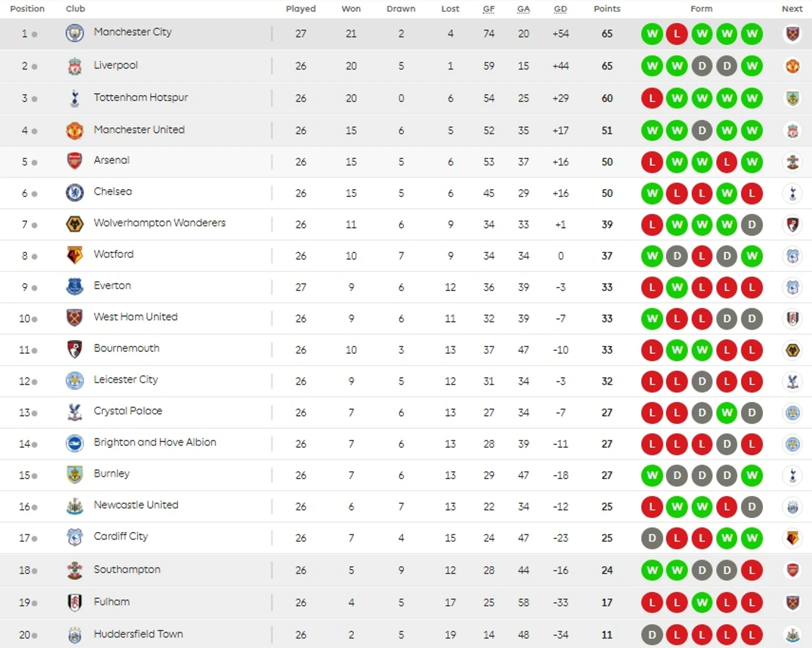Click the Watford club badge

(x=75, y=255)
